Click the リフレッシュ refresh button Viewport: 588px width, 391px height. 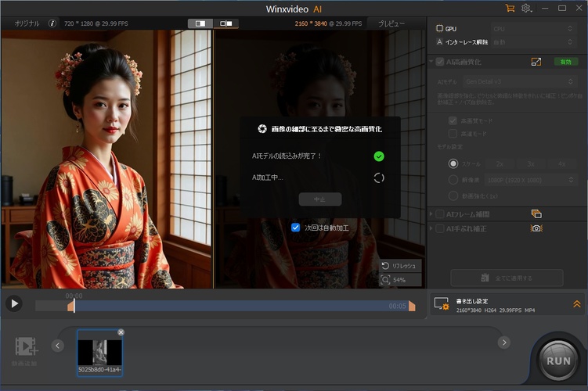tap(400, 266)
